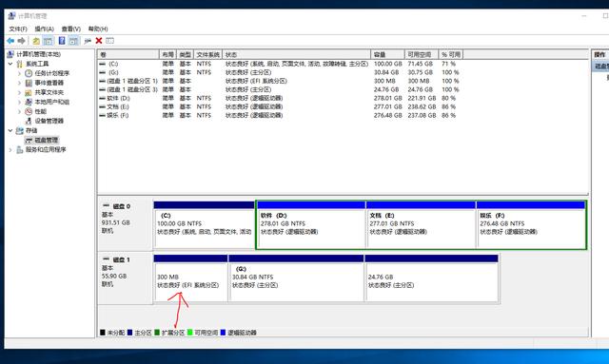609x364 pixels.
Task: Click volume icon of 娱乐 (F:) row
Action: click(103, 115)
